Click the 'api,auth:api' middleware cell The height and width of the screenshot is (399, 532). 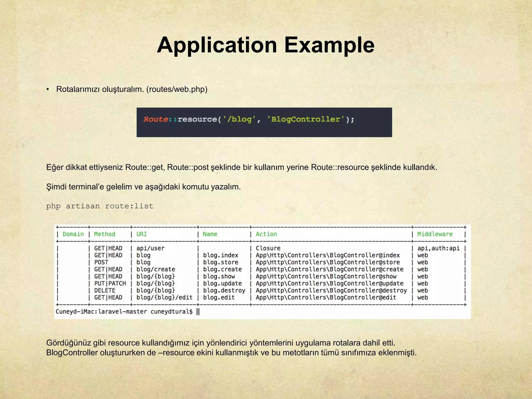click(x=438, y=248)
